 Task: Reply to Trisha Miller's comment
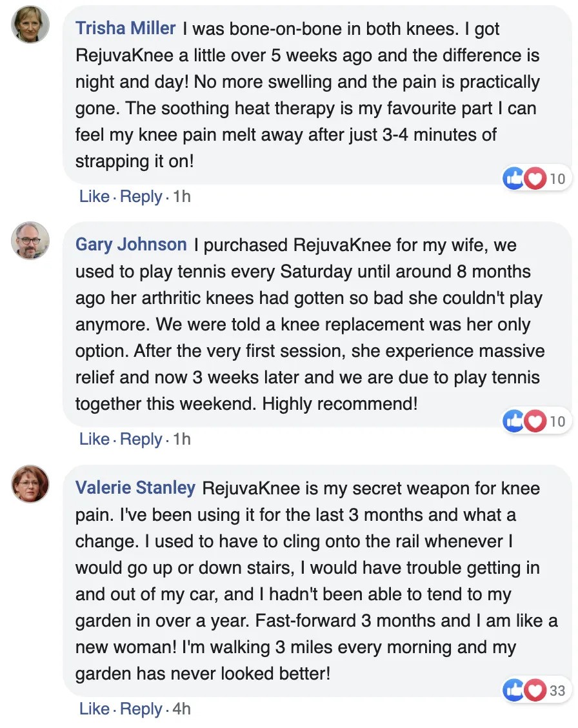click(141, 196)
